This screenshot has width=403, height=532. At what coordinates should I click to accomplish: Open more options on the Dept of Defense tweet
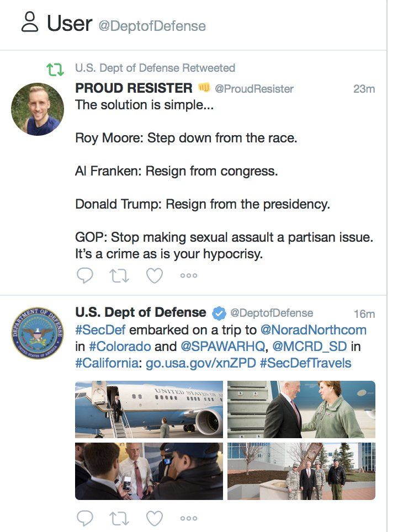click(189, 518)
